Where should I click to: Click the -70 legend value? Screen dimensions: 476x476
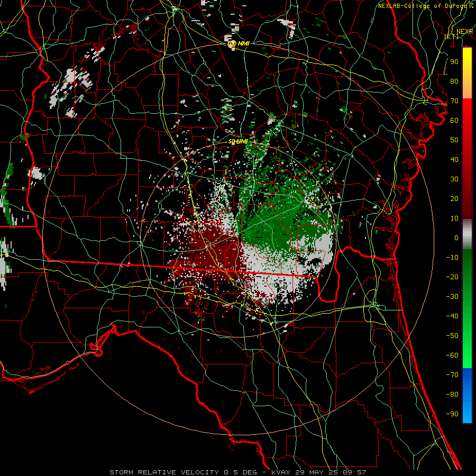pyautogui.click(x=452, y=375)
